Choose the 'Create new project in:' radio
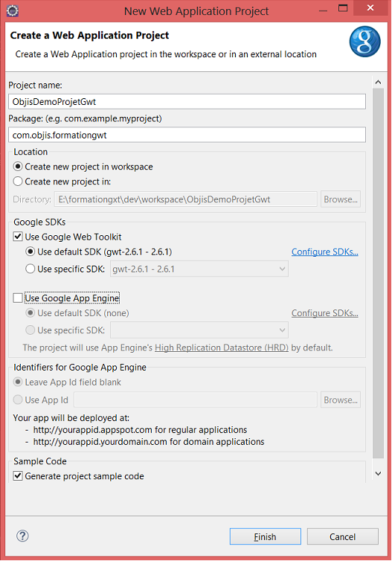The image size is (392, 561). (18, 182)
